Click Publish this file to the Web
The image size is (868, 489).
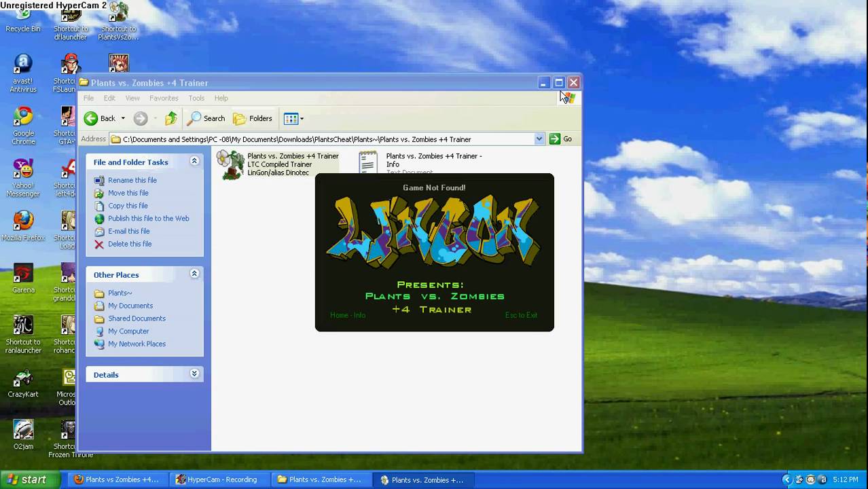(x=149, y=219)
